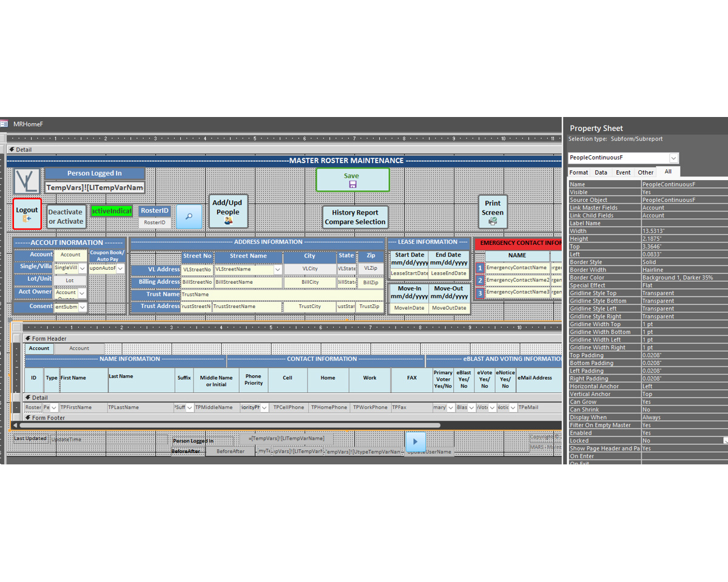This screenshot has height=582, width=728.
Task: Click the EmergencyContactName2 field
Action: (517, 280)
